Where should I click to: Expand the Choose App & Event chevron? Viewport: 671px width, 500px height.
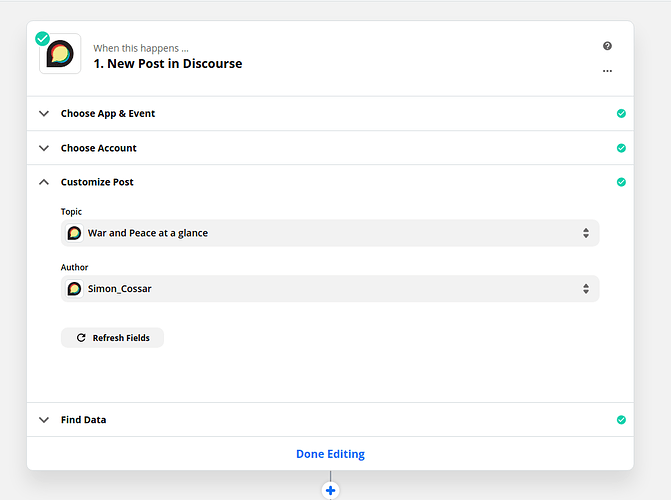44,113
